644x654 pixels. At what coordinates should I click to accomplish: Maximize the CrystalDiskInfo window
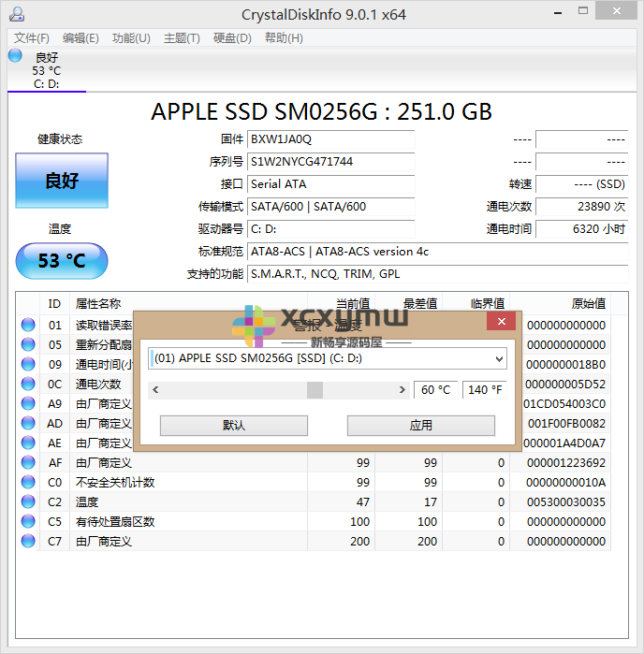[583, 11]
